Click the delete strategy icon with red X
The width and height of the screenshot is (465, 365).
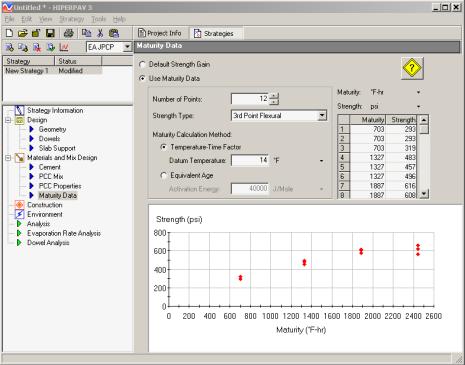tap(37, 47)
